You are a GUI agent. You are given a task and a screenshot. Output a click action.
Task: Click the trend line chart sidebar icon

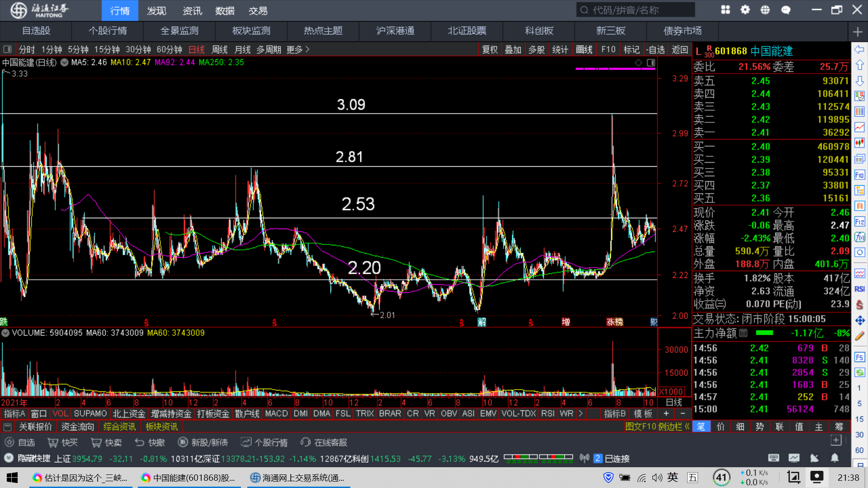coord(859,127)
